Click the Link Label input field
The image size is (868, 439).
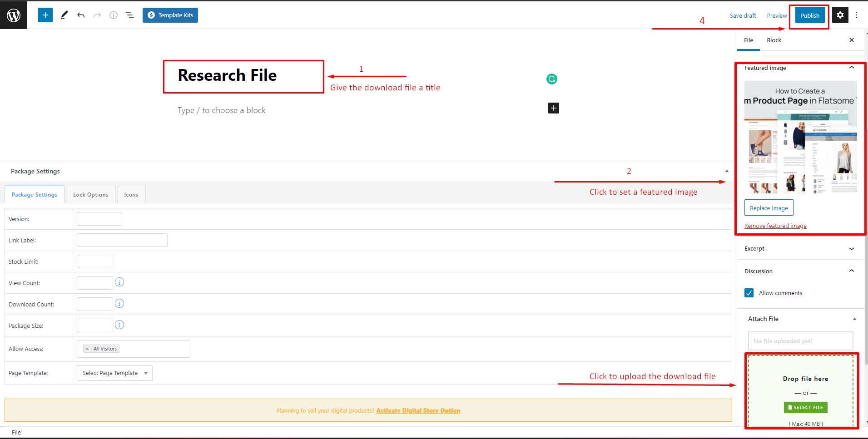122,240
